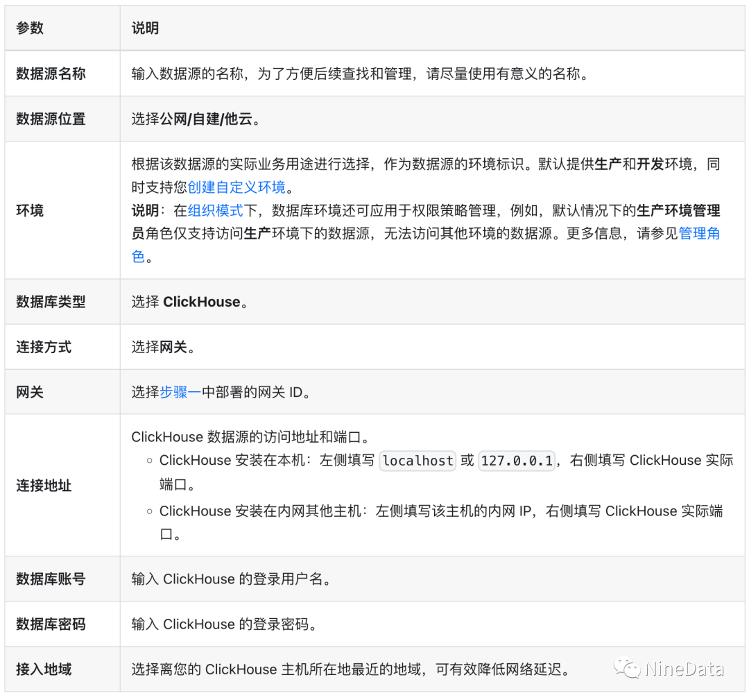Open the 管理角 link in 环境 row
The width and height of the screenshot is (749, 700).
coord(699,234)
